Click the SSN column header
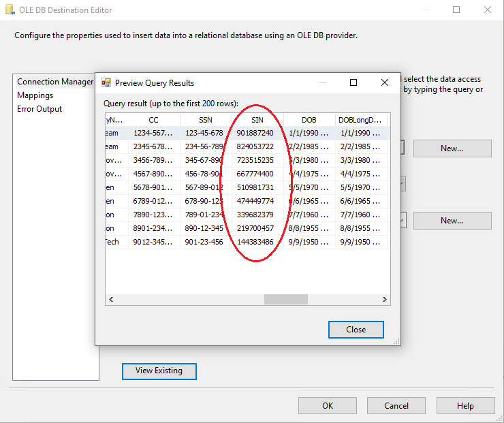 [x=206, y=120]
